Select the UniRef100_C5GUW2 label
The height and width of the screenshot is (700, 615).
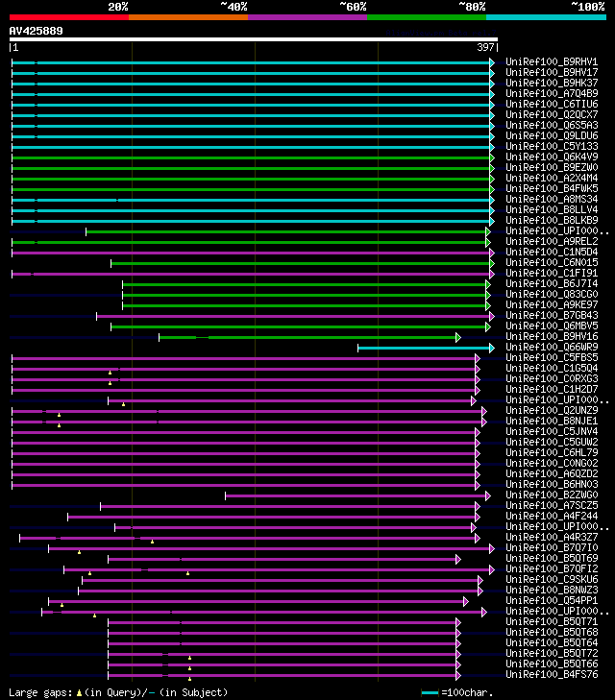click(x=552, y=442)
